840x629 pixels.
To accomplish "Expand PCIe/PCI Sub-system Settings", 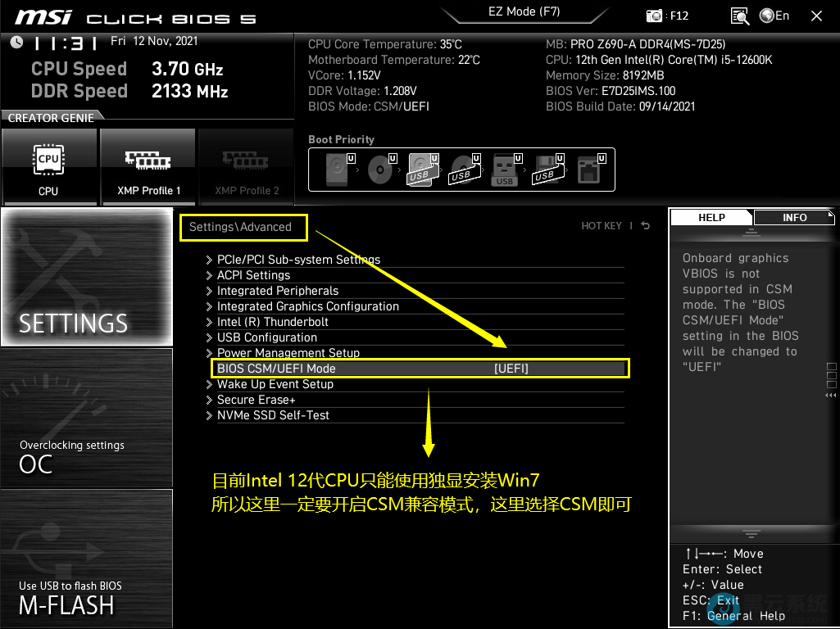I will 298,260.
